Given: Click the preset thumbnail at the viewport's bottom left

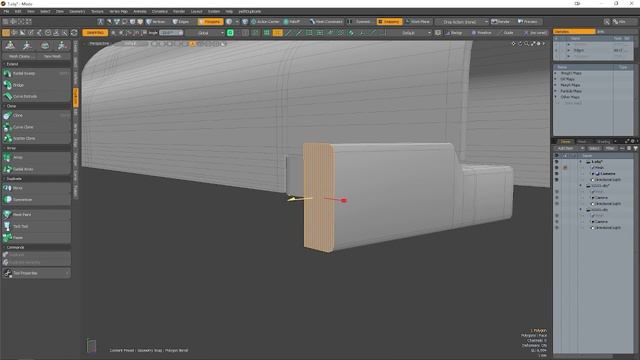Looking at the screenshot, I should 91,345.
